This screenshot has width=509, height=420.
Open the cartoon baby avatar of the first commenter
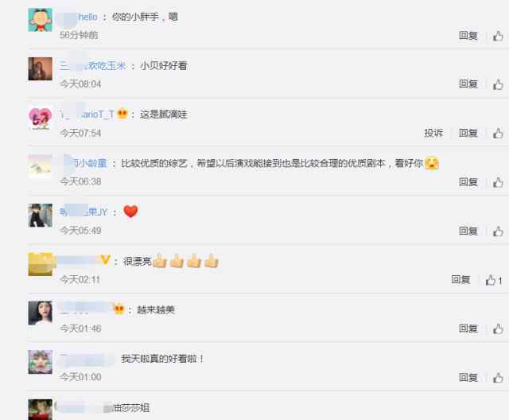[x=41, y=20]
